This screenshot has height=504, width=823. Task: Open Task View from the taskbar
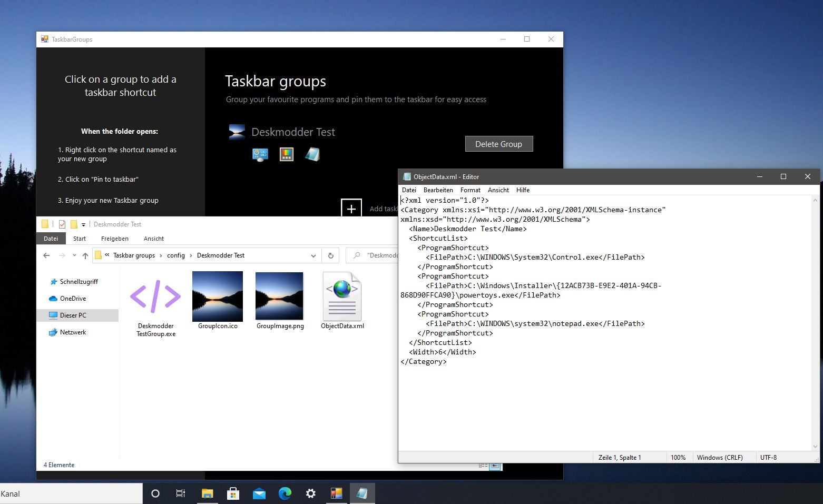181,493
